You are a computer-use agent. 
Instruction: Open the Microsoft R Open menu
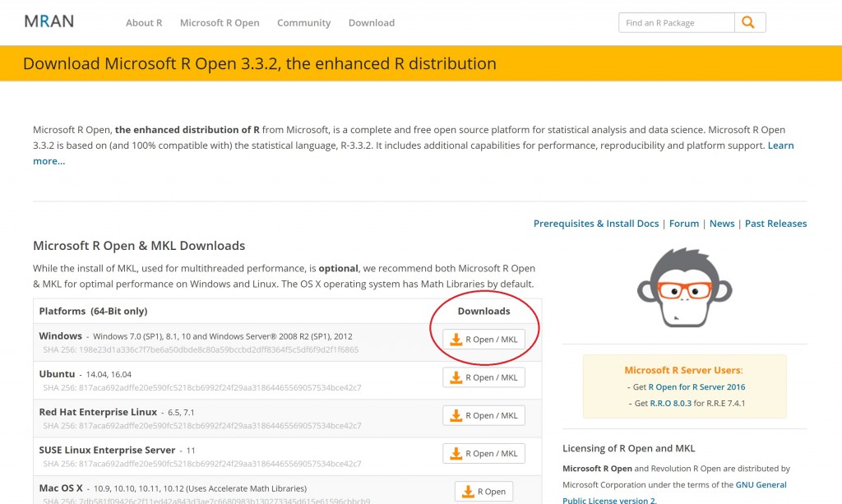220,22
